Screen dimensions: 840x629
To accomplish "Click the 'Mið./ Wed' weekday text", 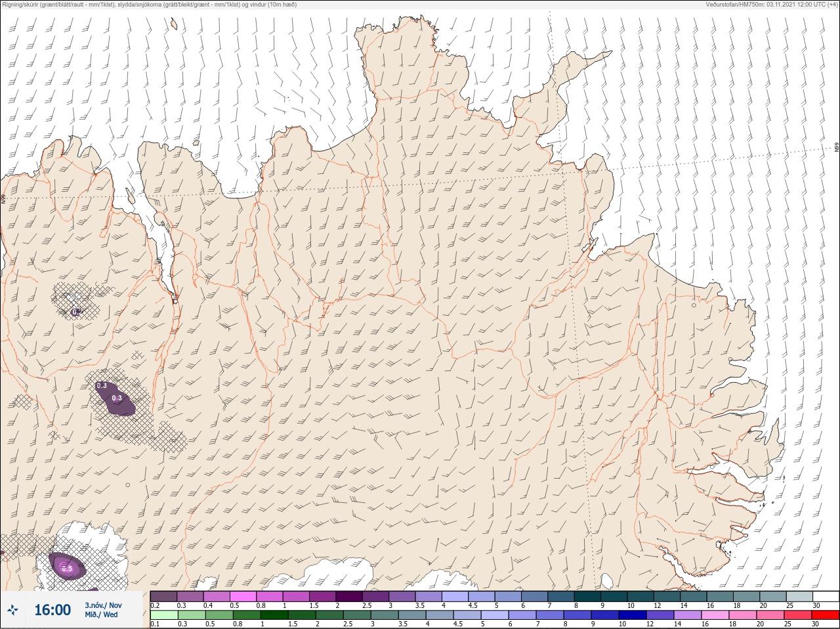I will (101, 615).
